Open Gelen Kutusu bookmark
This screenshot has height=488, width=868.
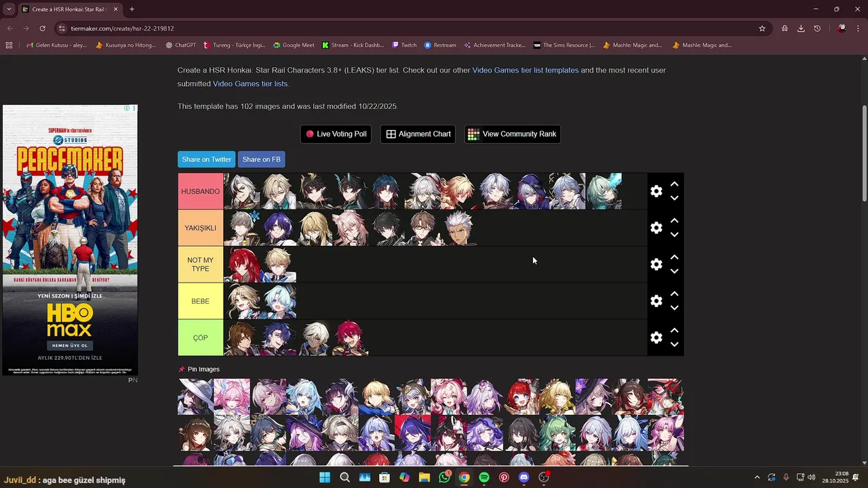point(57,45)
